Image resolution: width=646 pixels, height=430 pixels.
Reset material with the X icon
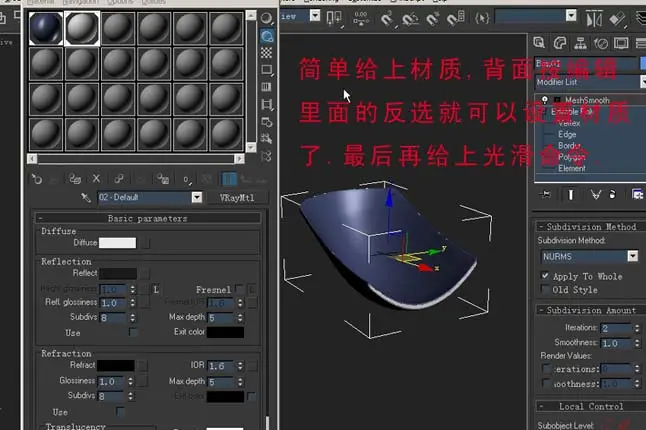coord(96,179)
